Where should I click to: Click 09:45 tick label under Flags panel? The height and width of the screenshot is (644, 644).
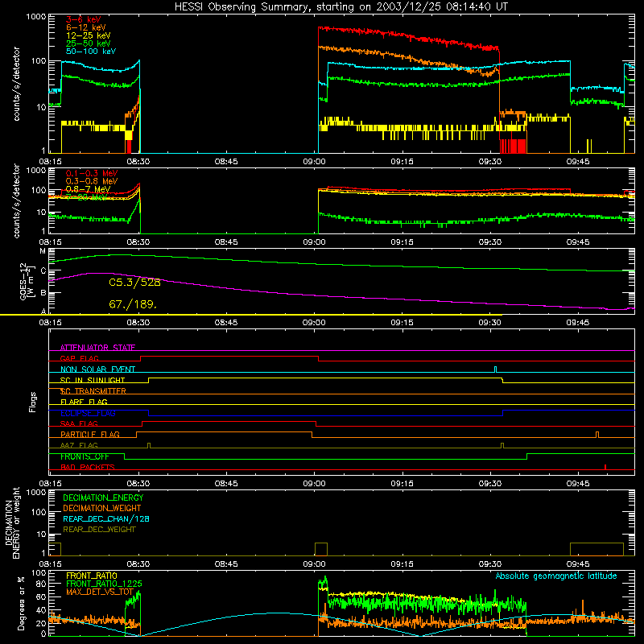pyautogui.click(x=578, y=484)
